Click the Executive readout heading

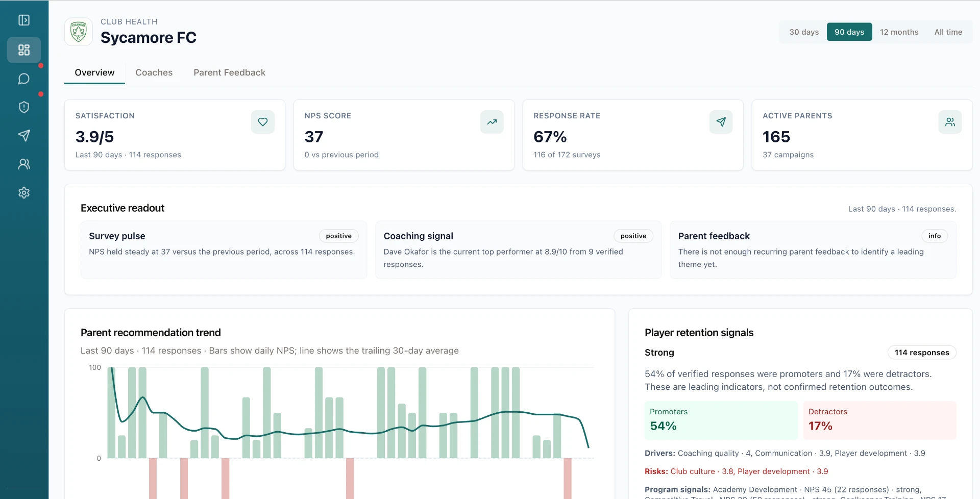click(122, 208)
